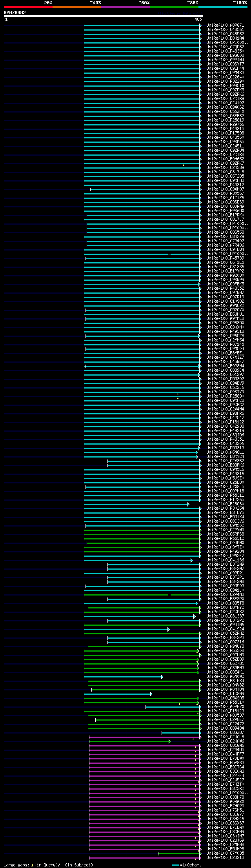Screen dimensions: 251x868
Task: Click the red 20% identity legend segment
Action: [28, 7]
